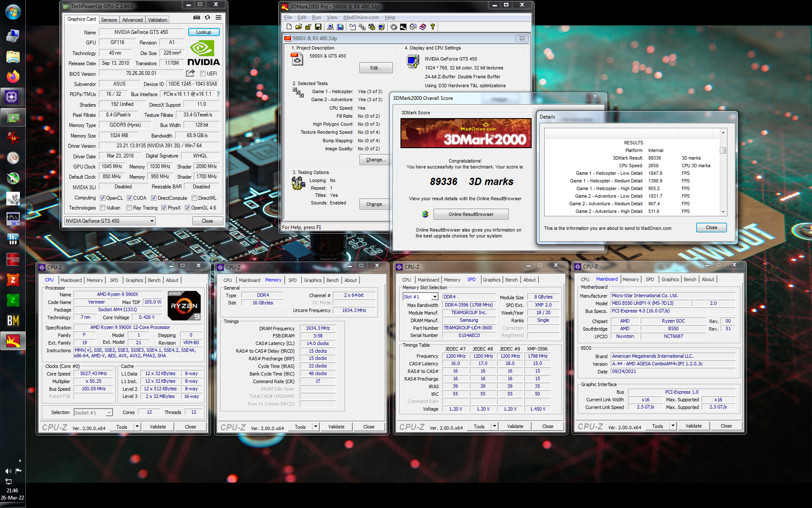Toggle the UEFI checkbox in GPU-Z
Image resolution: width=812 pixels, height=508 pixels.
(x=203, y=74)
